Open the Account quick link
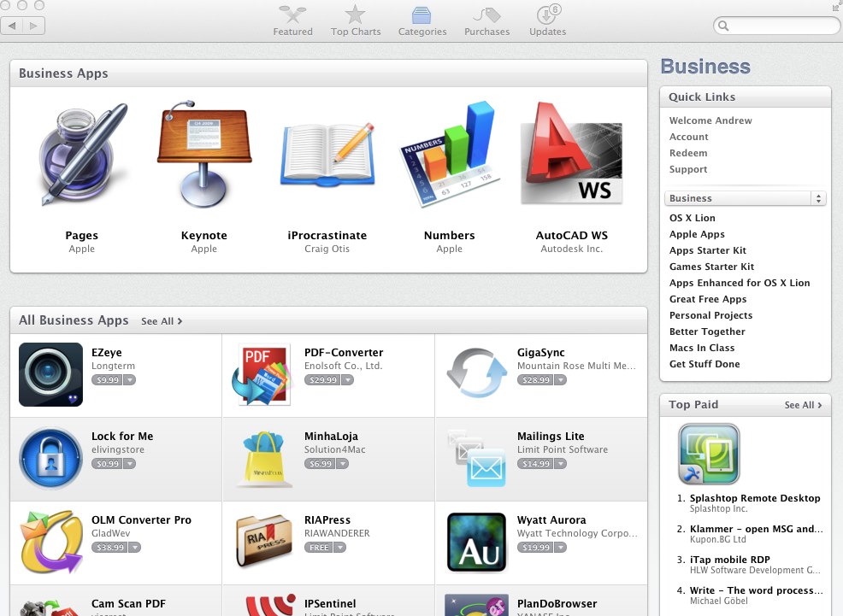The width and height of the screenshot is (843, 616). pyautogui.click(x=689, y=137)
